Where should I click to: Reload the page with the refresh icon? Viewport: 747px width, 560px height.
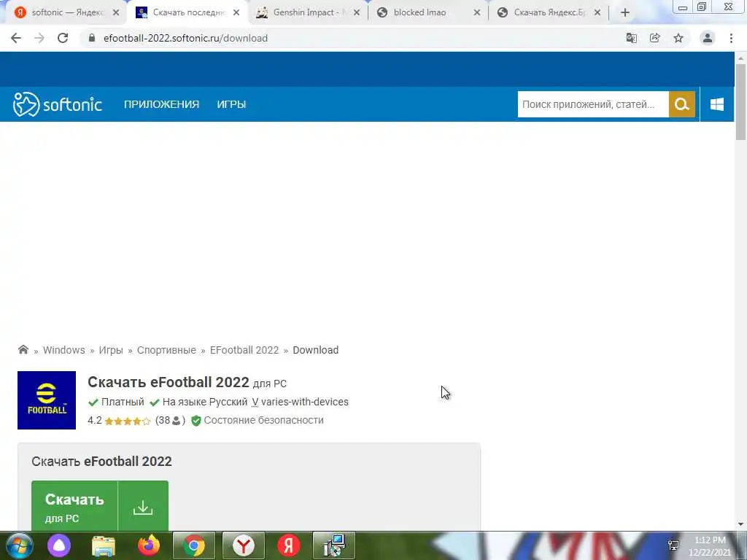(x=63, y=38)
